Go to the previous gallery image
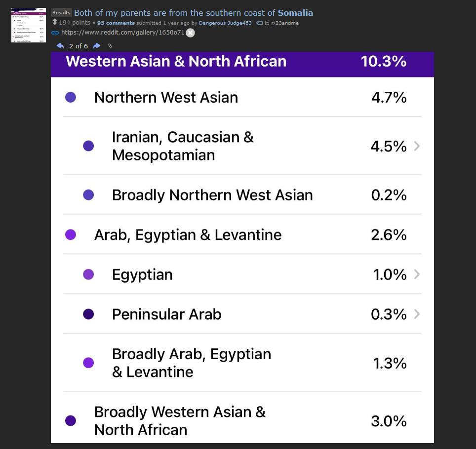476x449 pixels. pyautogui.click(x=60, y=46)
